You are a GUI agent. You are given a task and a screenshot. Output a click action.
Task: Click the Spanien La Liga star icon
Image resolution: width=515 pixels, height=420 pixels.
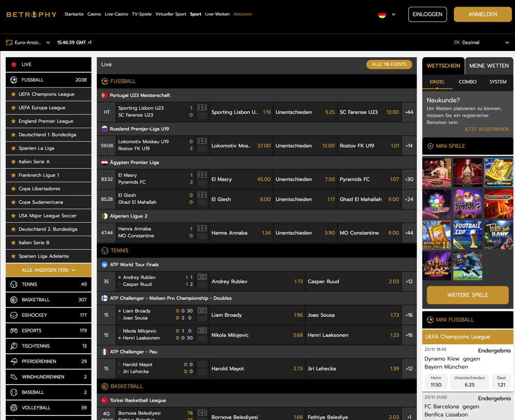point(13,148)
